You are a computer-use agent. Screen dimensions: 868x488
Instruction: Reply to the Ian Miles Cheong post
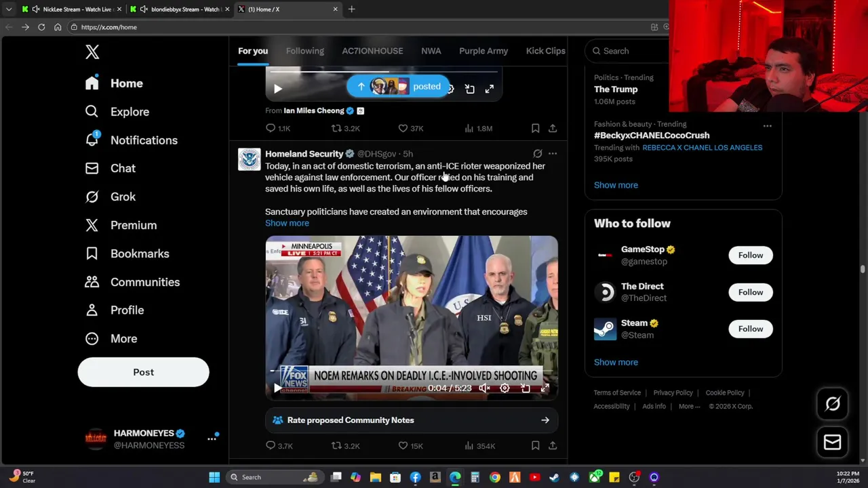[278, 128]
